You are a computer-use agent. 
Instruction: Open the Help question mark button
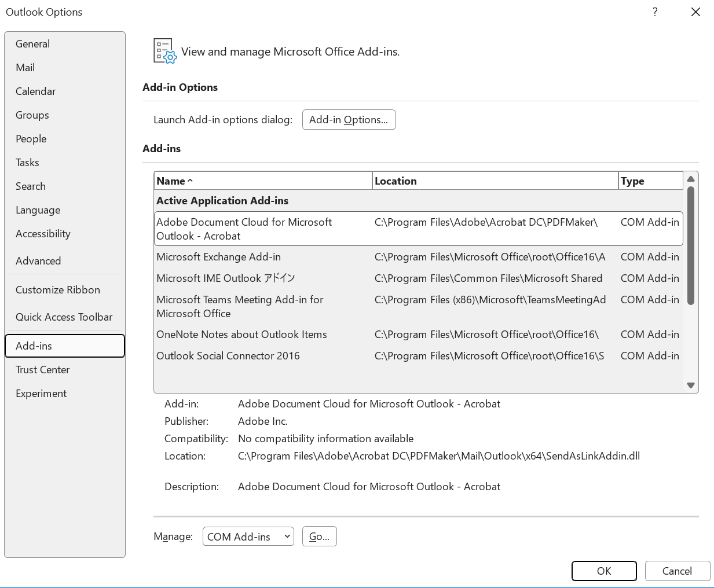pos(655,12)
